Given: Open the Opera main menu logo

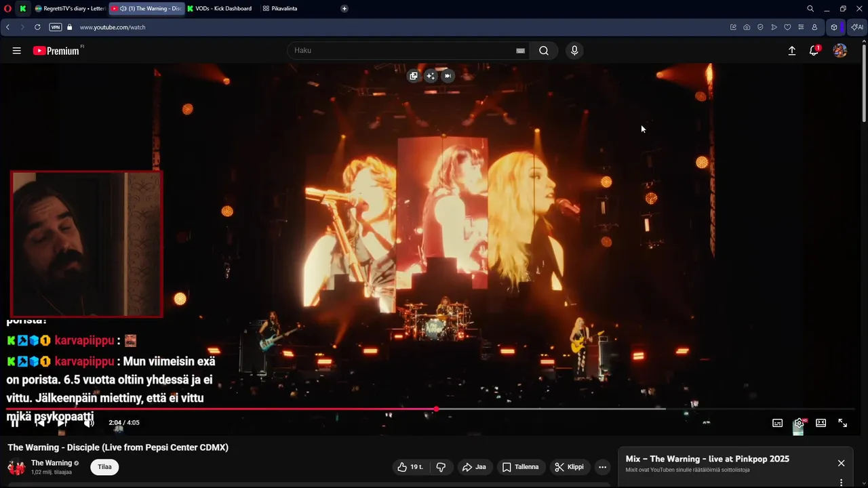Looking at the screenshot, I should (x=7, y=8).
